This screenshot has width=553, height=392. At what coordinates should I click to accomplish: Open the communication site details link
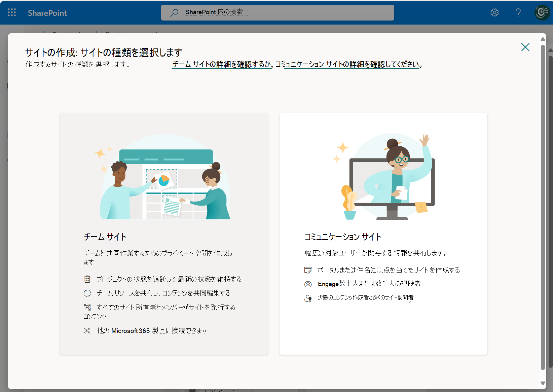(x=352, y=64)
